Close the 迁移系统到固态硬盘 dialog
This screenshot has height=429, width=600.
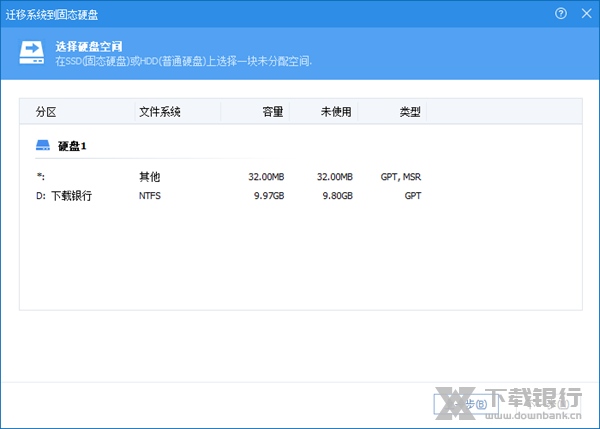pyautogui.click(x=583, y=14)
